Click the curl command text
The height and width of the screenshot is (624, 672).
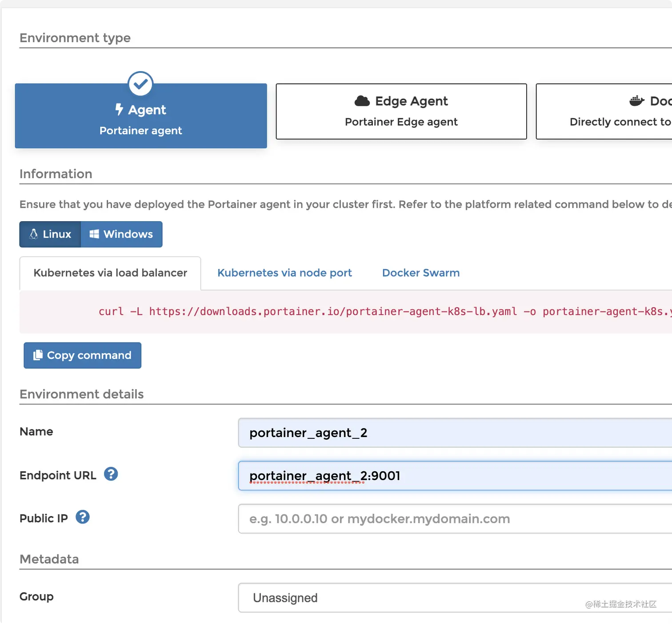coord(385,312)
